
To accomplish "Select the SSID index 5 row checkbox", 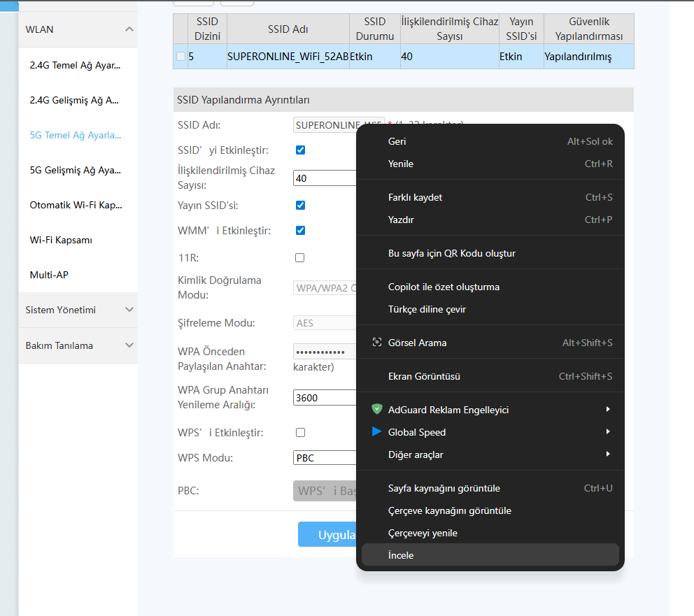I will 180,57.
